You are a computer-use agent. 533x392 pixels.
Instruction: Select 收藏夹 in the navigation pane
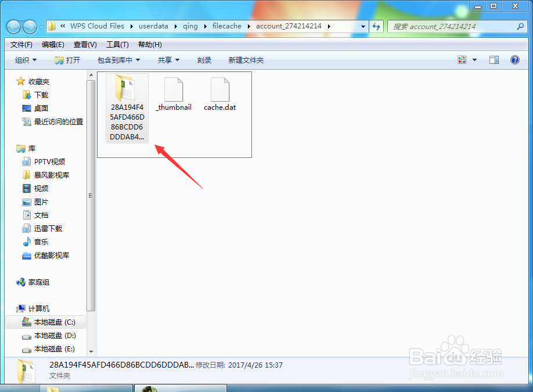[x=33, y=82]
